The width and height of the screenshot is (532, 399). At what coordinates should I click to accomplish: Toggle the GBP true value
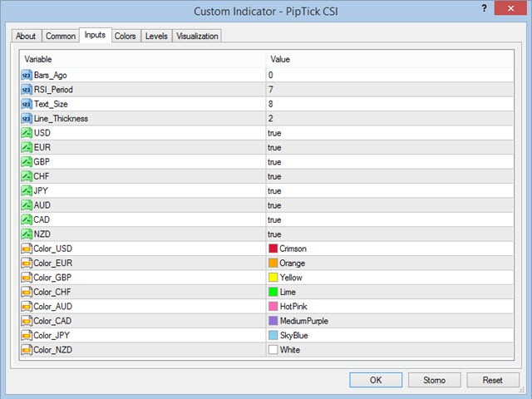(274, 162)
